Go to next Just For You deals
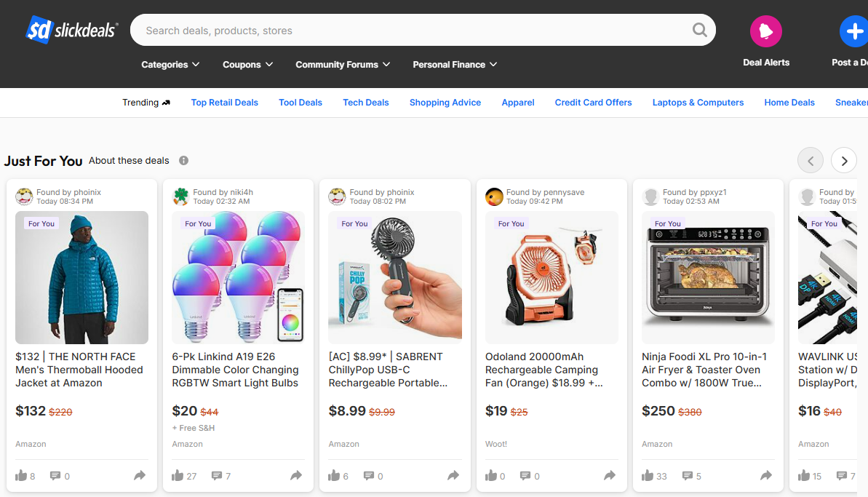The width and height of the screenshot is (868, 497). pos(844,161)
